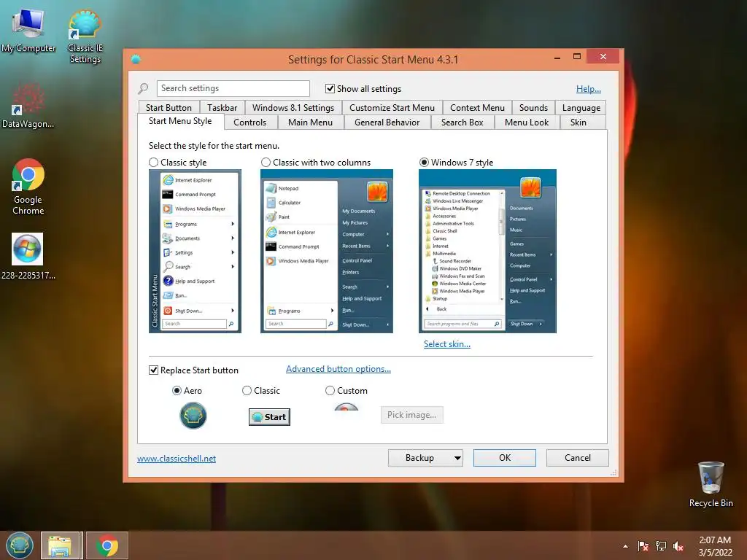Image resolution: width=747 pixels, height=560 pixels.
Task: Launch Google Chrome from the desktop
Action: pyautogui.click(x=28, y=187)
